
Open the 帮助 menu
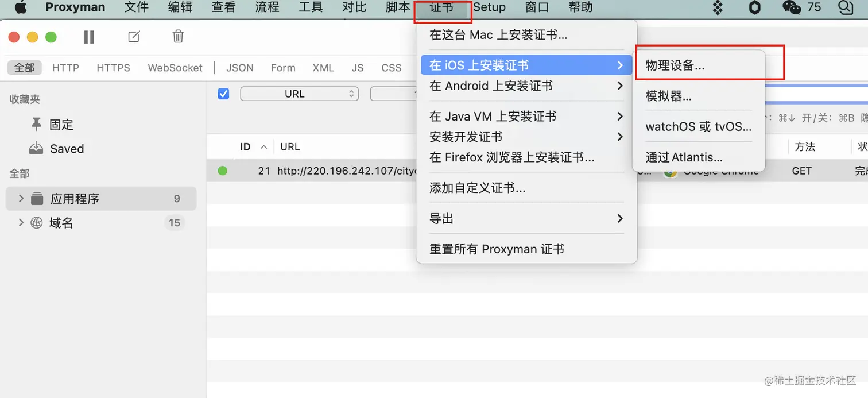click(580, 7)
